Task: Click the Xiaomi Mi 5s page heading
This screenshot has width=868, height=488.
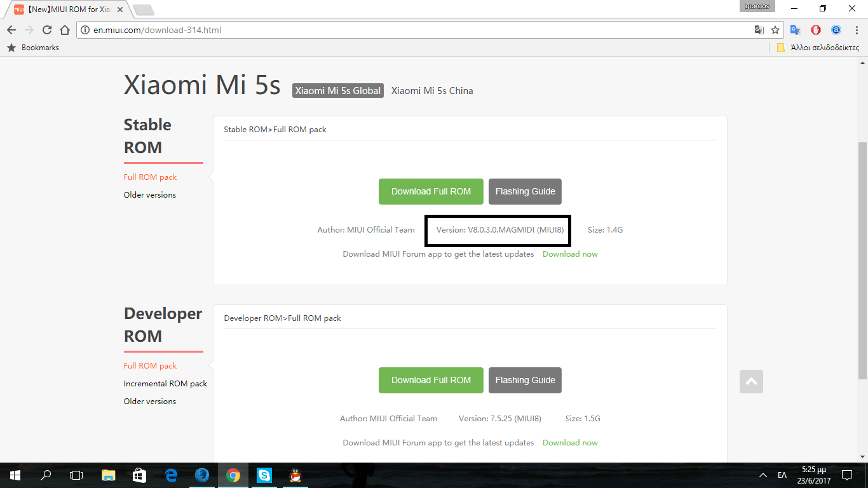Action: pos(202,86)
